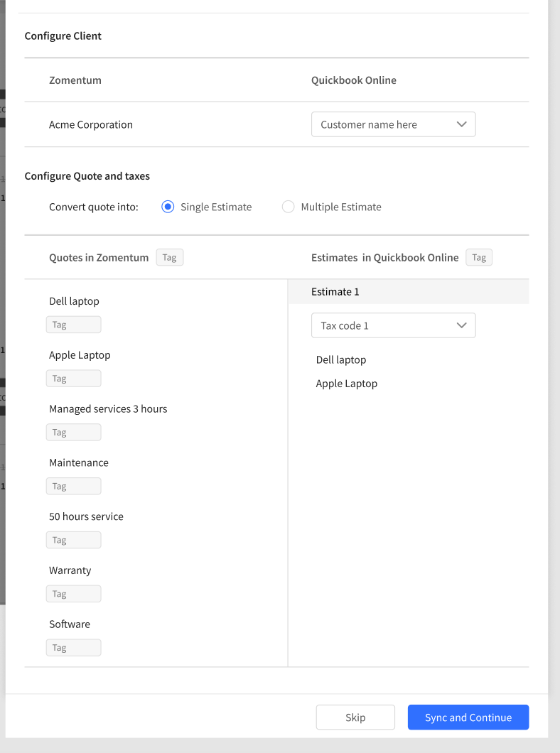The width and height of the screenshot is (560, 753).
Task: Click the Configure Quote and taxes heading
Action: pos(87,176)
